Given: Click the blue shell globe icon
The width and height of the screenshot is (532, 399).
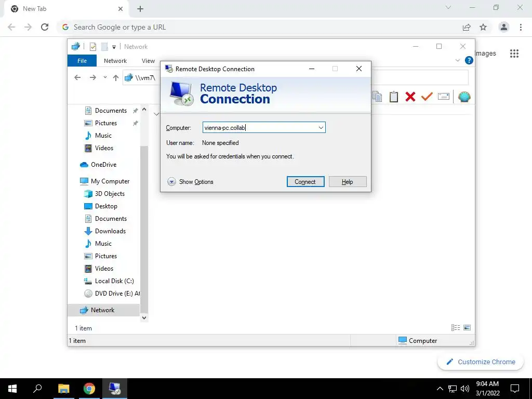Looking at the screenshot, I should (x=464, y=97).
